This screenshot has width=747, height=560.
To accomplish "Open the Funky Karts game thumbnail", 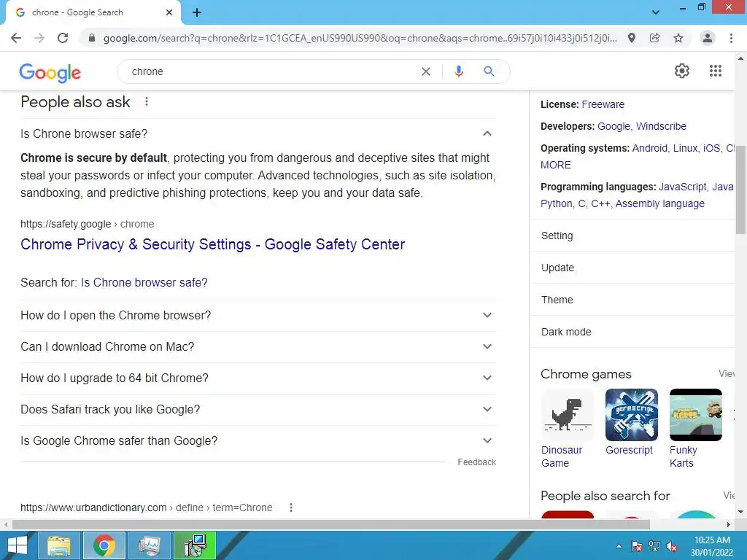I will click(695, 415).
